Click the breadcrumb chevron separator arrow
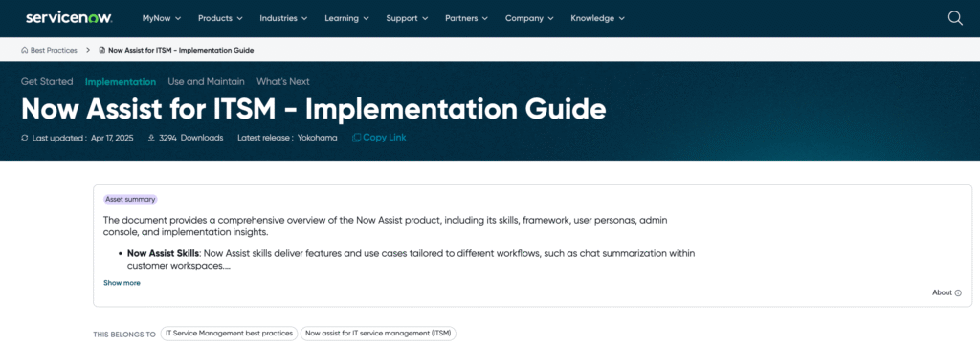 (x=88, y=50)
